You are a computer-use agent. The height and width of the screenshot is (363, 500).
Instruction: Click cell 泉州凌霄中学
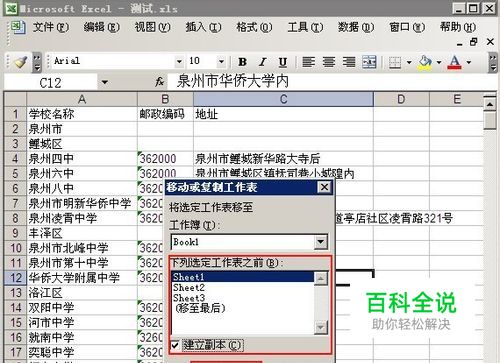tap(82, 218)
